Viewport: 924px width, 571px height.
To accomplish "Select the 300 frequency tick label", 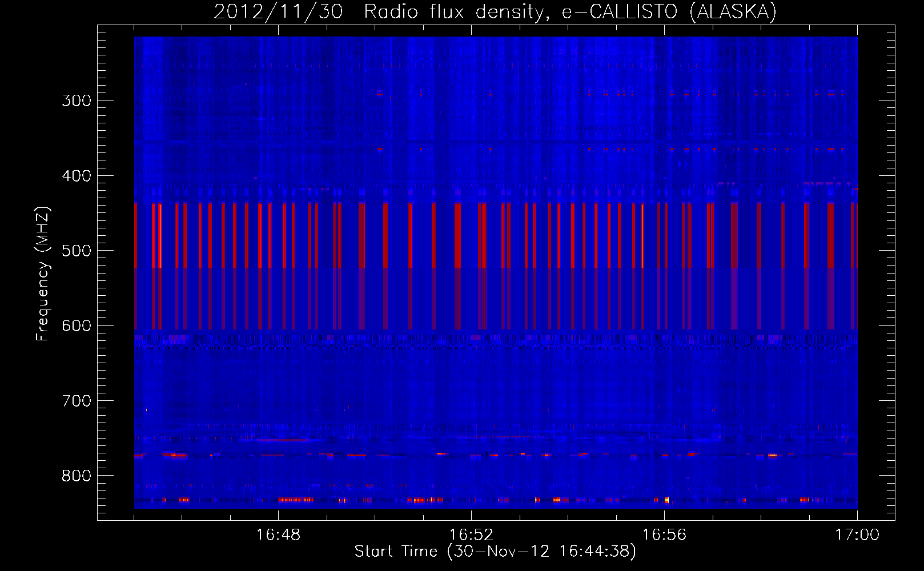I will coord(77,100).
